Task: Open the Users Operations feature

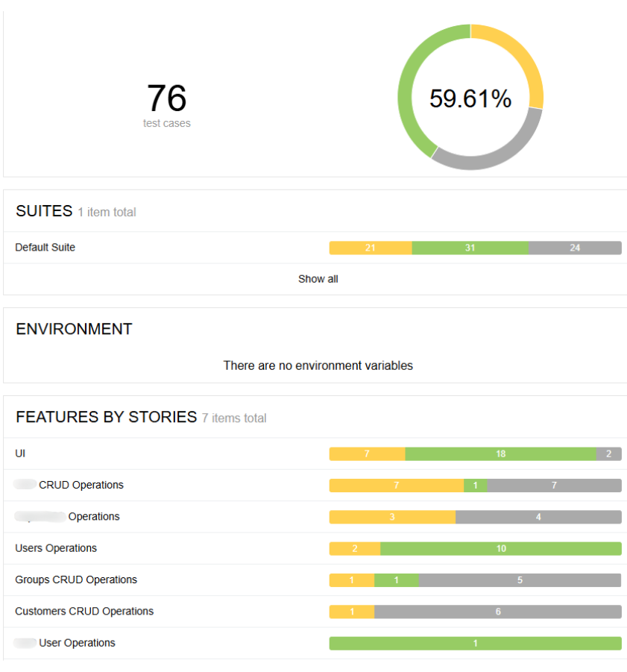Action: click(56, 548)
